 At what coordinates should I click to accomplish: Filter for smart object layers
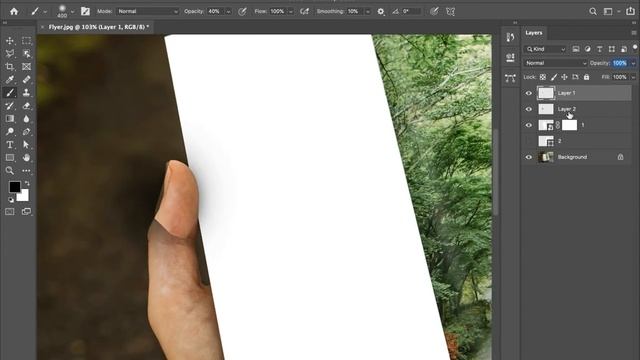click(x=623, y=49)
